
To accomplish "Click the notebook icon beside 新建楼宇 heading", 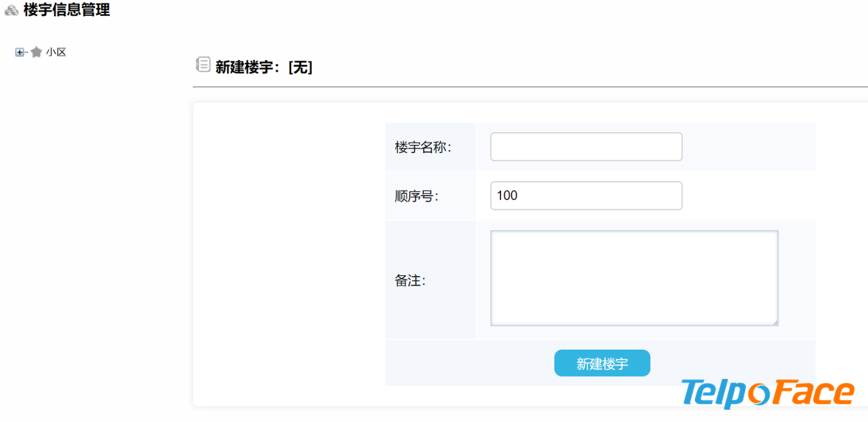I will [x=203, y=65].
